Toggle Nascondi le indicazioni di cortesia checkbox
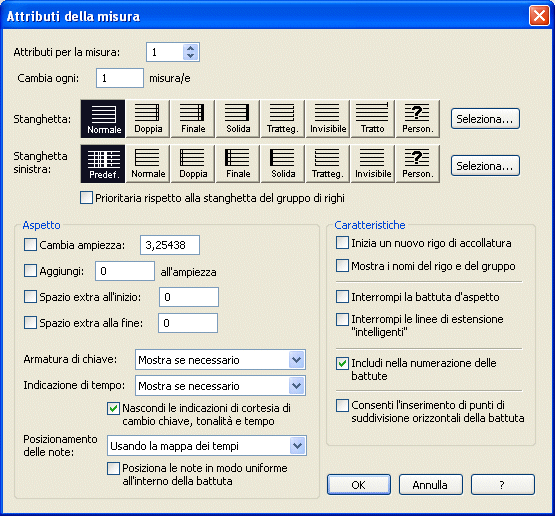 113,408
